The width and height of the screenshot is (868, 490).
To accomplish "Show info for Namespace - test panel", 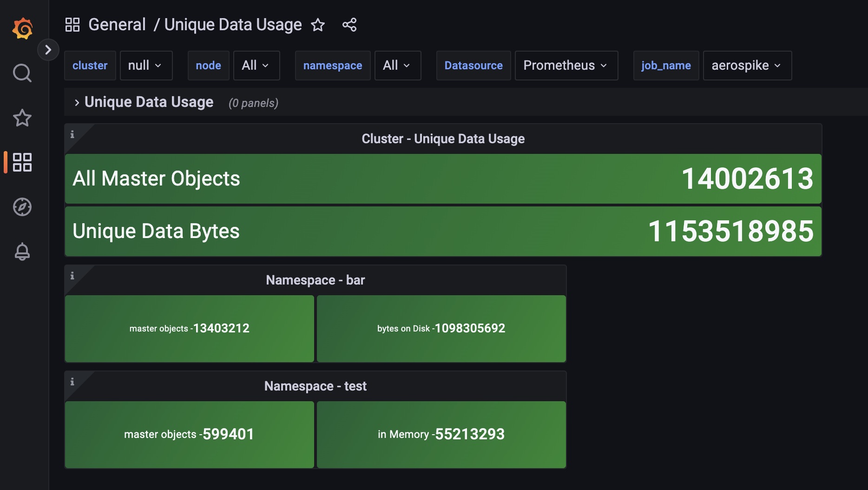I will [72, 382].
